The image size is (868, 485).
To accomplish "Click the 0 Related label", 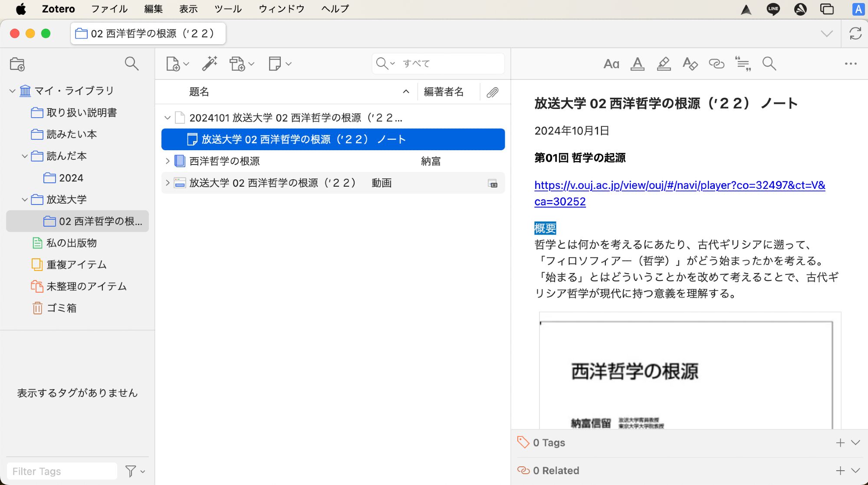I will click(x=556, y=470).
